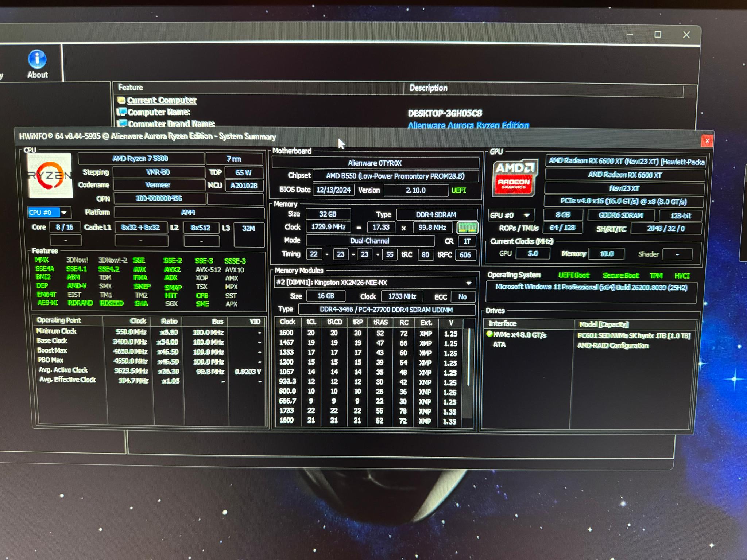This screenshot has height=560, width=747.
Task: Close the main HWiNFO window
Action: click(x=686, y=35)
